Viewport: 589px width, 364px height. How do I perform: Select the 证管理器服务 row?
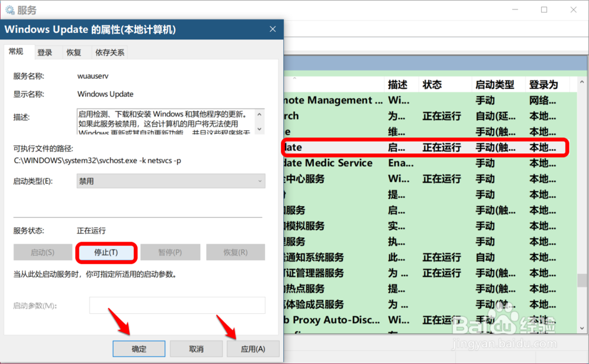[x=430, y=273]
